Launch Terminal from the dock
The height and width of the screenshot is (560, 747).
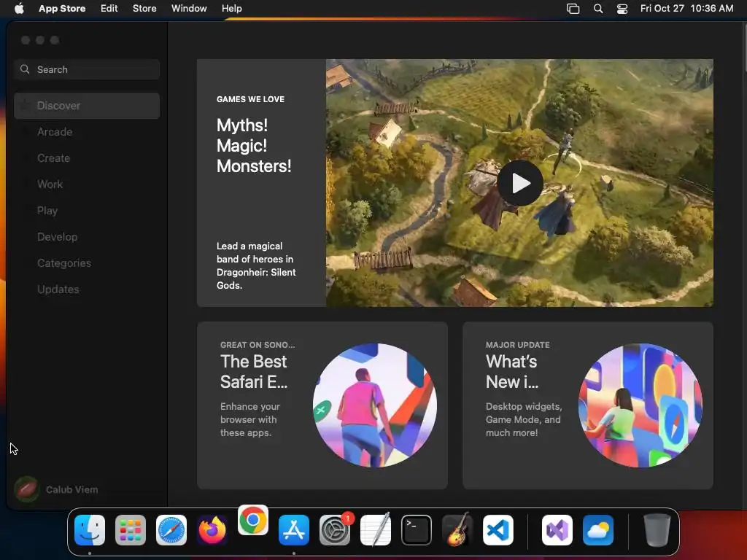point(417,529)
